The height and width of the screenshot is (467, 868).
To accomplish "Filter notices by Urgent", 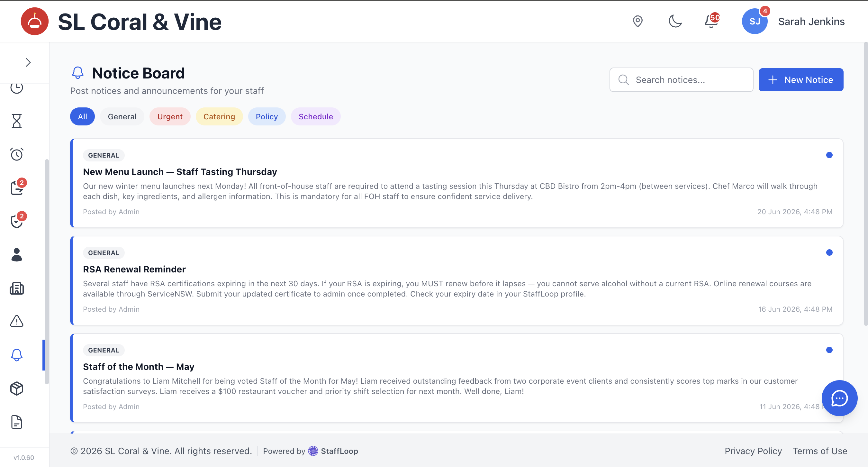I will coord(170,117).
